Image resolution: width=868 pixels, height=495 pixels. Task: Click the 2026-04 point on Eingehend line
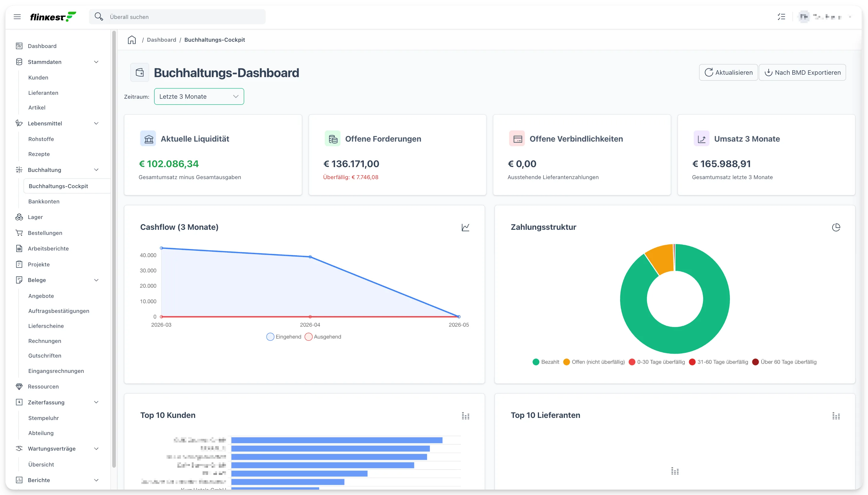pos(310,257)
